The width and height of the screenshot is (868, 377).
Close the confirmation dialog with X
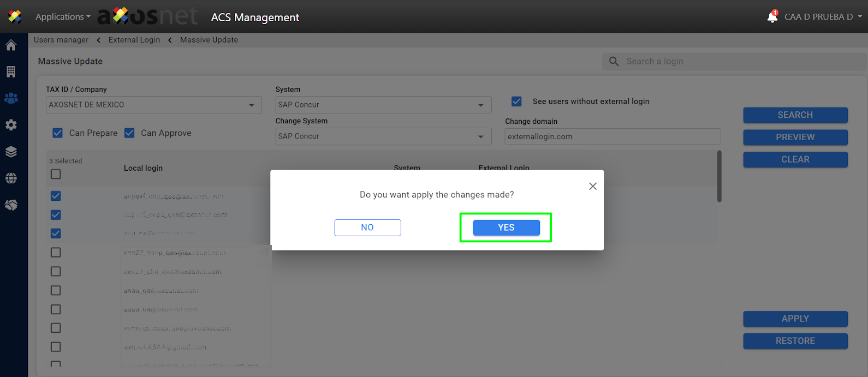click(x=592, y=187)
